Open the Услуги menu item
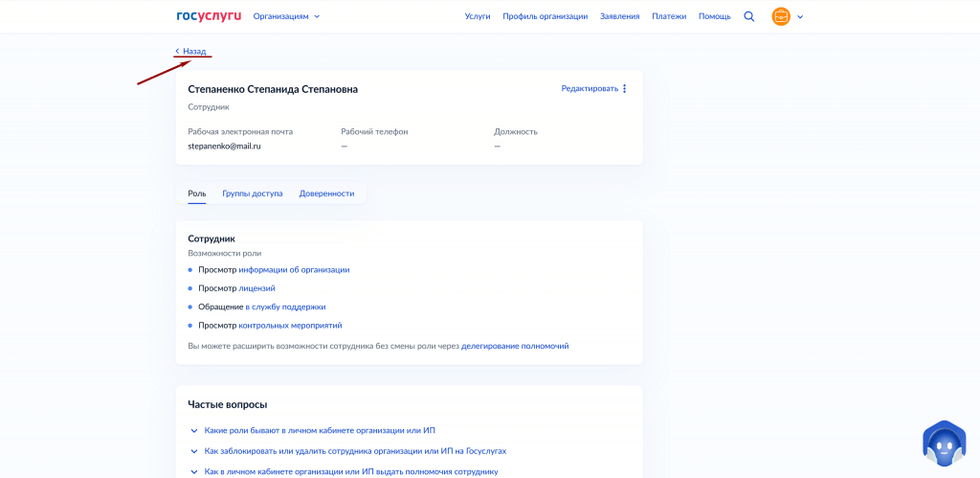This screenshot has height=478, width=980. (x=478, y=16)
